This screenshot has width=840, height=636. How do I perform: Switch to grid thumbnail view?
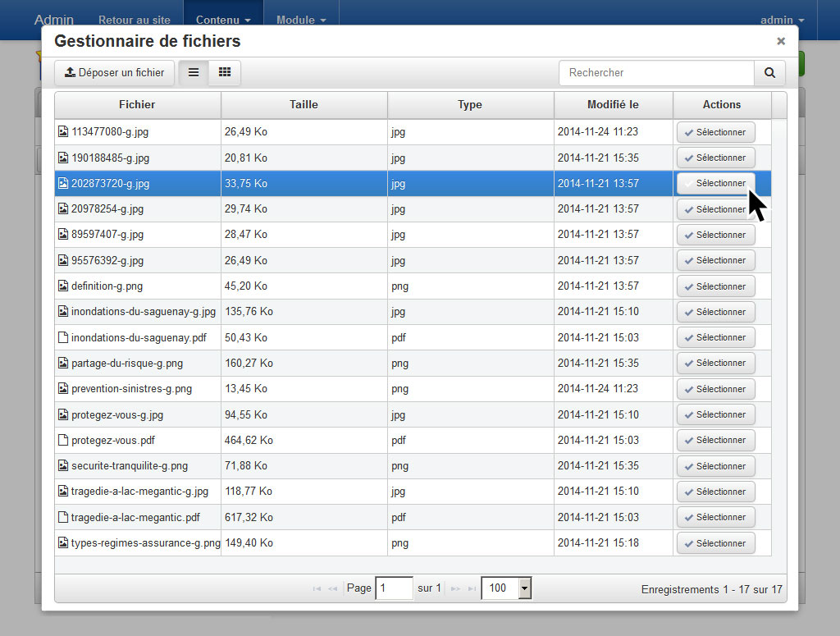(225, 73)
